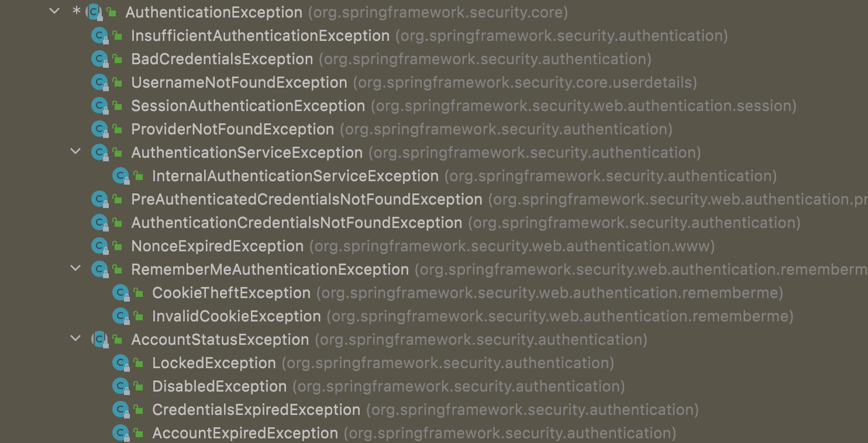Click the UsernameNotFoundException class icon
This screenshot has width=868, height=443.
click(100, 82)
